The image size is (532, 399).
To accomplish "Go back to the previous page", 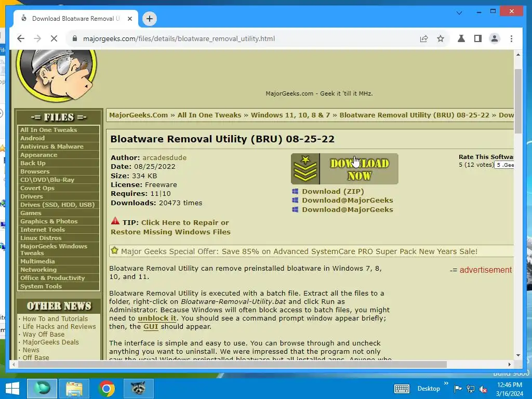I will pos(21,38).
